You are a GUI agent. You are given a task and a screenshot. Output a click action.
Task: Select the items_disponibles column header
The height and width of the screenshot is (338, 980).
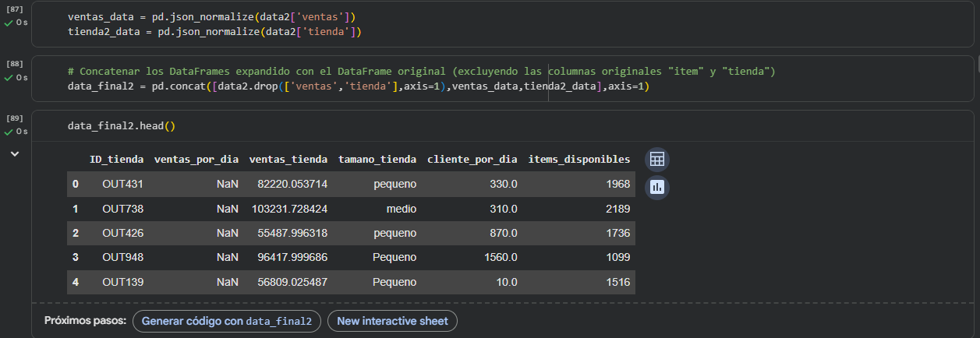(x=579, y=159)
